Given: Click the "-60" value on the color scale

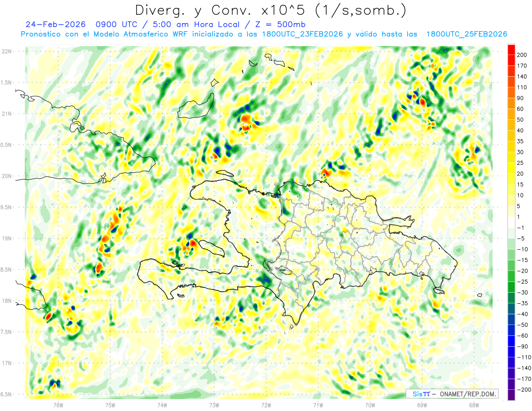Looking at the screenshot, I should click(x=523, y=336).
